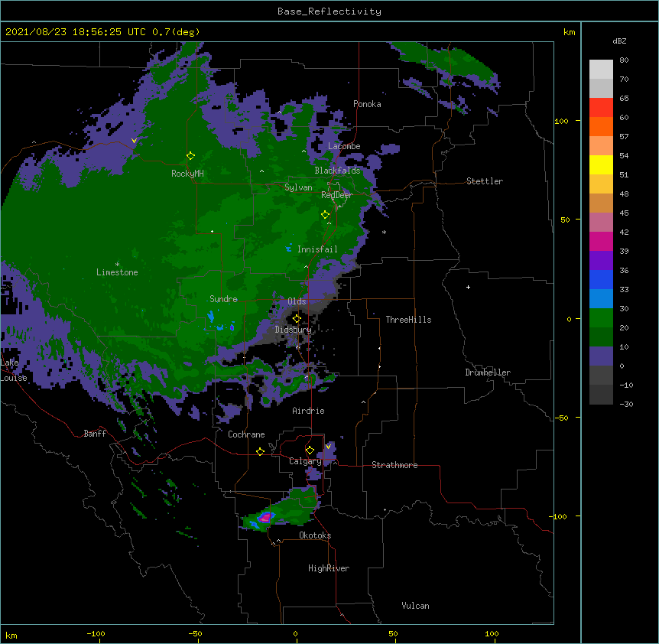Click the yellow diamond marker below Cochrane
The height and width of the screenshot is (644, 659).
(260, 451)
